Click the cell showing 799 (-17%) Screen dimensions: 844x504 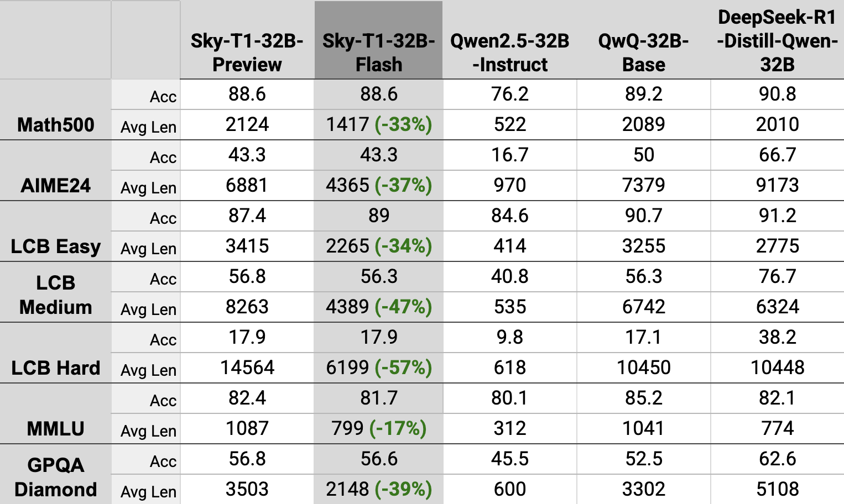[378, 428]
